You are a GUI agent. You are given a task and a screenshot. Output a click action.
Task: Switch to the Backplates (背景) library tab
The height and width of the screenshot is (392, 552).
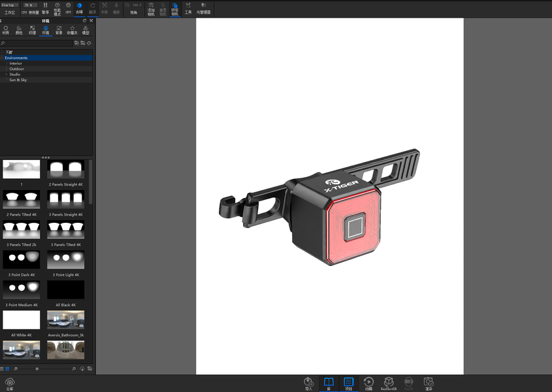[x=59, y=30]
